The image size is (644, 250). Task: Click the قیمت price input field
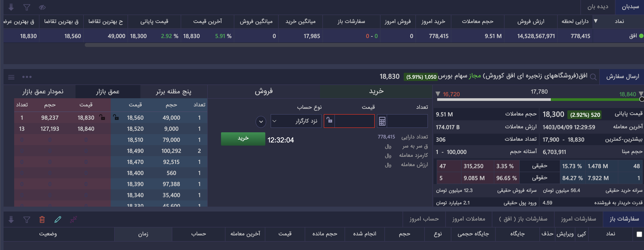tap(354, 121)
